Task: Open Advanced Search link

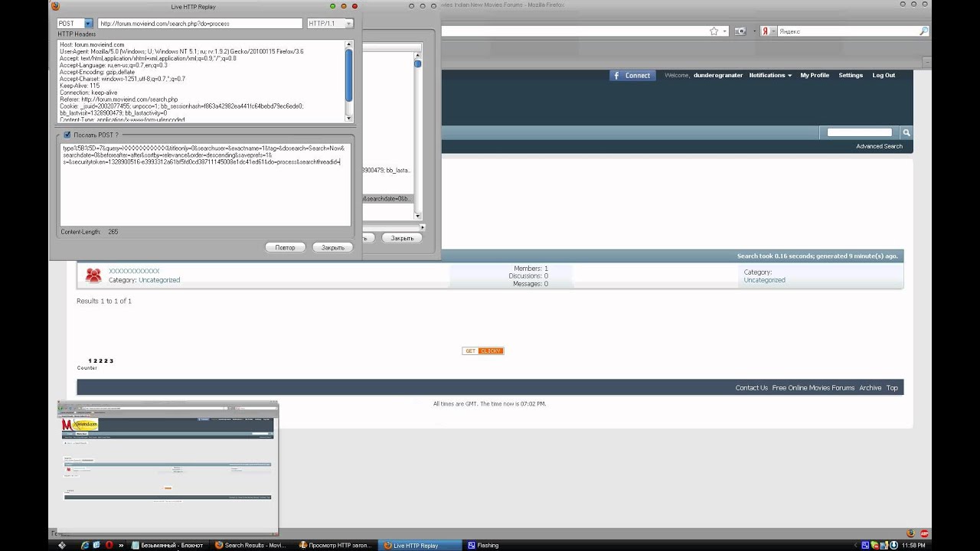Action: (x=879, y=146)
